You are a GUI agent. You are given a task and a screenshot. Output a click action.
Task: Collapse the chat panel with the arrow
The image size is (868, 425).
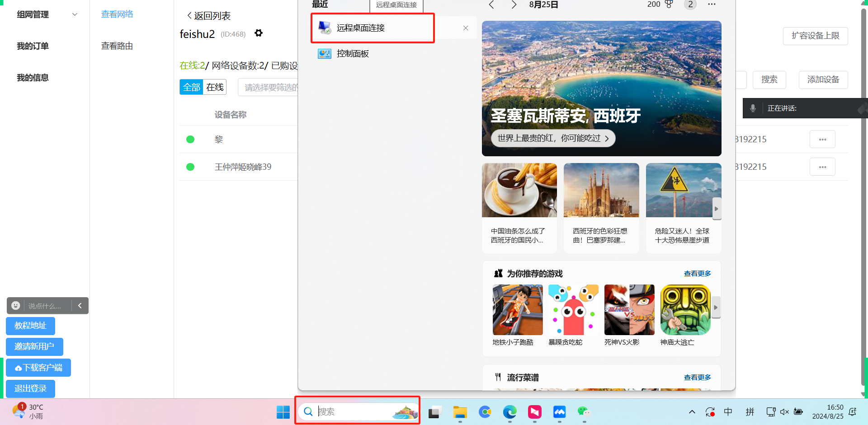pos(80,306)
